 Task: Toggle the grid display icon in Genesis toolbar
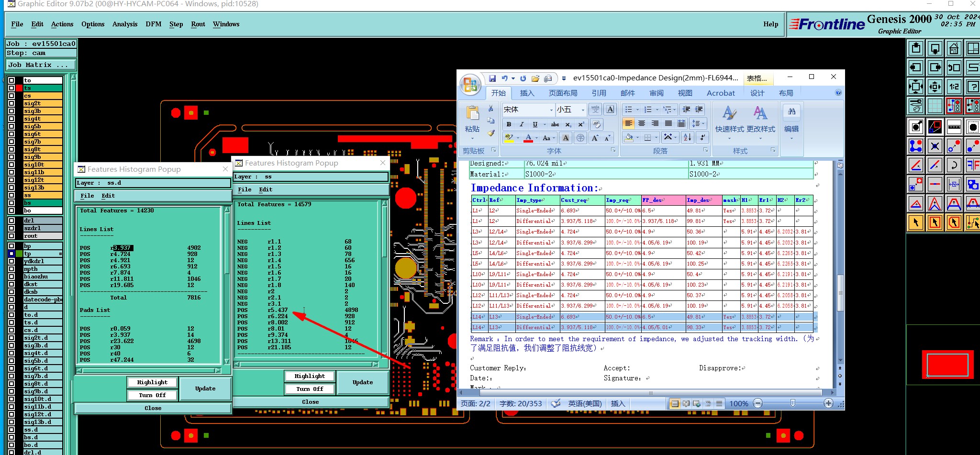pos(935,106)
